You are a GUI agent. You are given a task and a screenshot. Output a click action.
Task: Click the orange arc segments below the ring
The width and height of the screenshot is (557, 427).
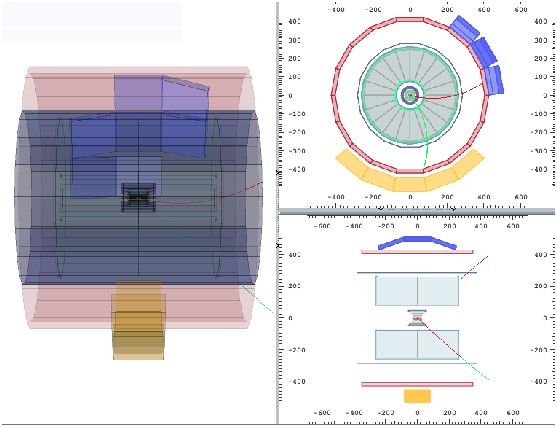(x=410, y=172)
